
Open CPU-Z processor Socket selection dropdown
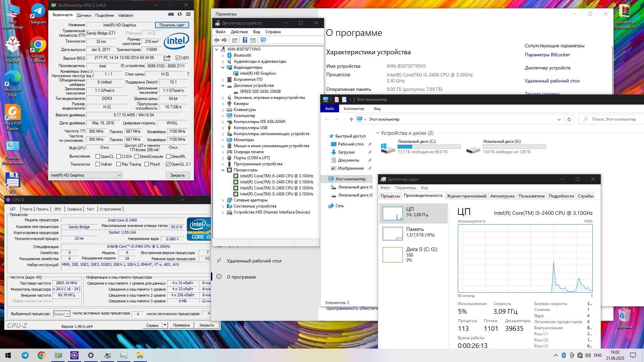(62, 314)
